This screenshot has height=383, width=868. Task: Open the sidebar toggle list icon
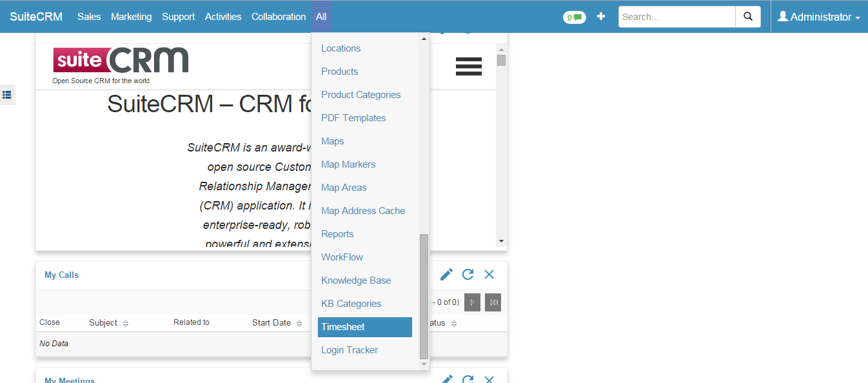pyautogui.click(x=7, y=95)
